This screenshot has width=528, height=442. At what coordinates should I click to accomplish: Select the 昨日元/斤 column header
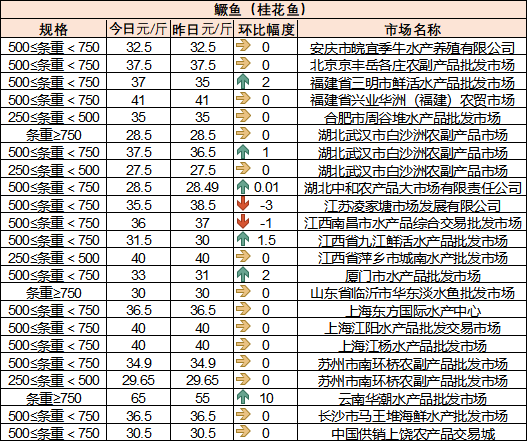[x=202, y=29]
